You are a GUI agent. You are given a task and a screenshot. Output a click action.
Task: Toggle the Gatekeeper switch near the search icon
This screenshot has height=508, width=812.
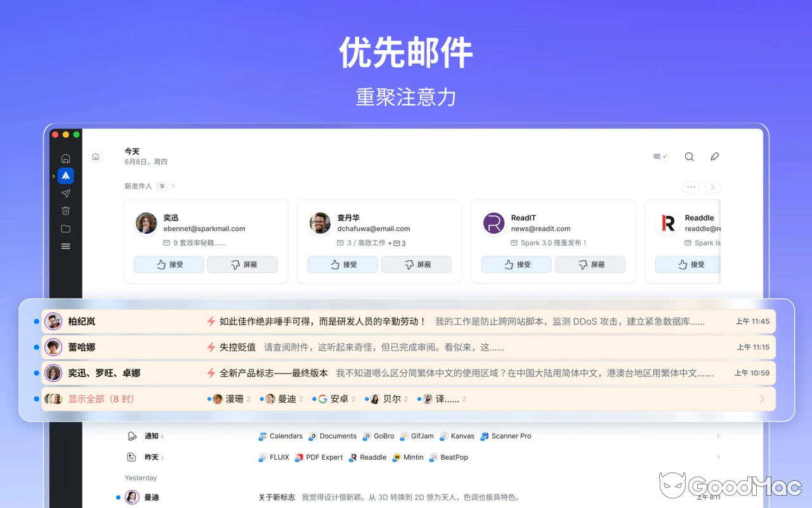point(660,156)
